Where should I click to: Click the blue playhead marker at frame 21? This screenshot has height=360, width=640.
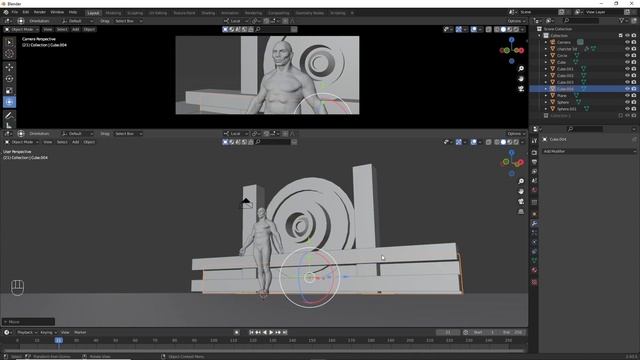click(x=59, y=340)
